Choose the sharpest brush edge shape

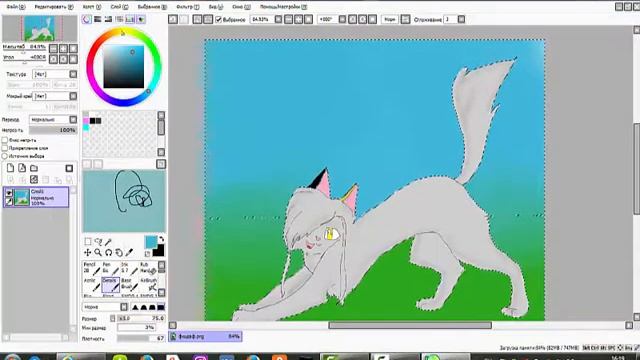pyautogui.click(x=135, y=307)
